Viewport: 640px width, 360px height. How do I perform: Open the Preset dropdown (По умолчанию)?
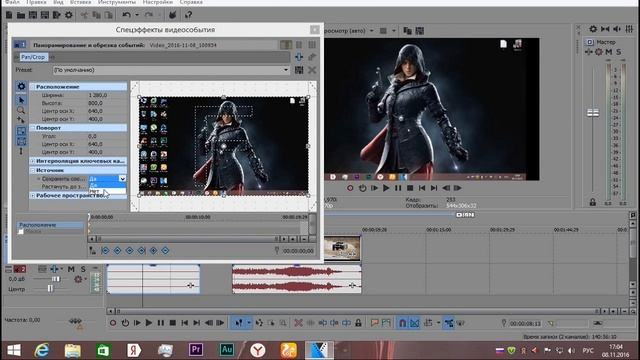coord(171,70)
